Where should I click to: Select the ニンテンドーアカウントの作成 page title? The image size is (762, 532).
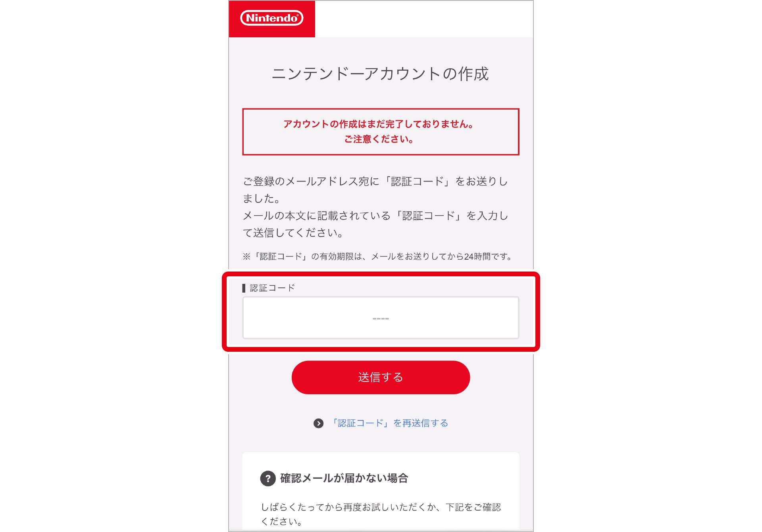tap(380, 74)
